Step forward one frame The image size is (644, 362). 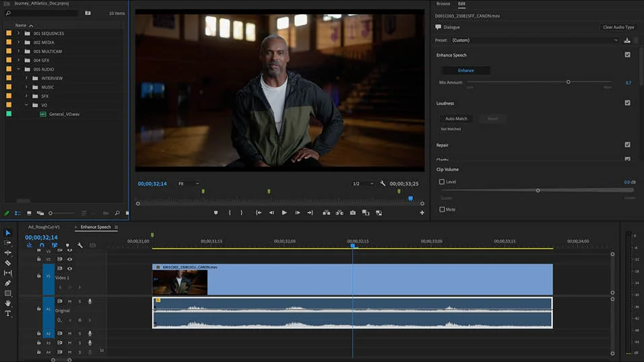point(297,213)
